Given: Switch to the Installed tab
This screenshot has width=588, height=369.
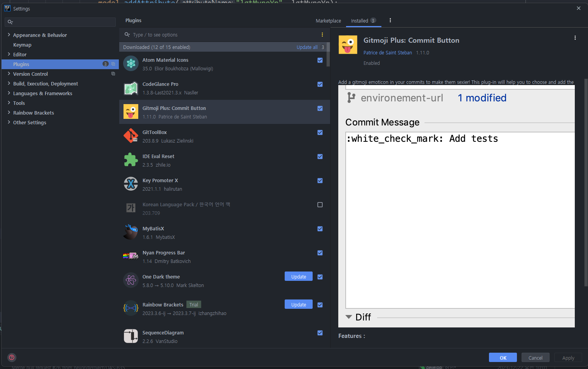Looking at the screenshot, I should click(364, 21).
